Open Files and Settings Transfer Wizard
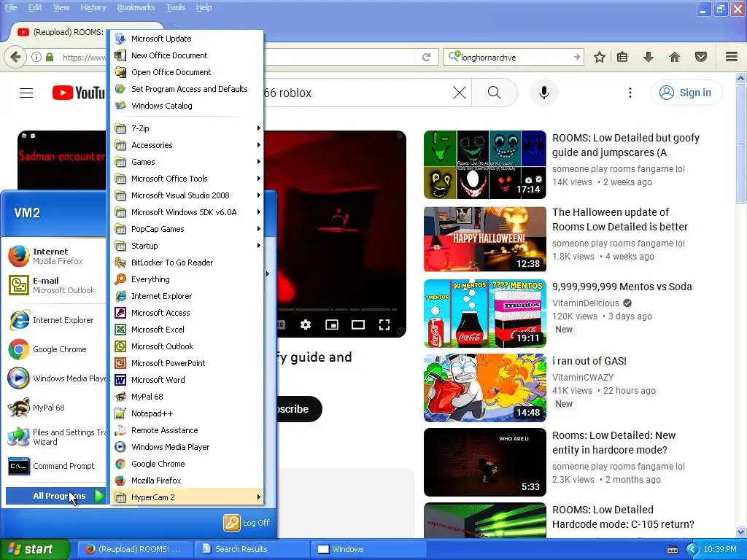 (55, 437)
